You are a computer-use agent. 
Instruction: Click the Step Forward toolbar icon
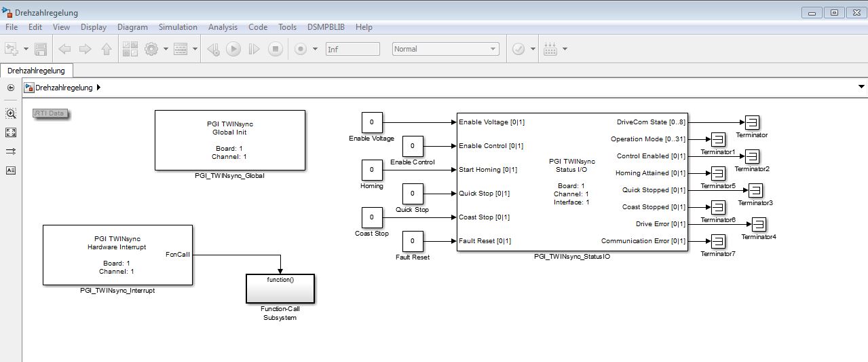click(x=254, y=49)
